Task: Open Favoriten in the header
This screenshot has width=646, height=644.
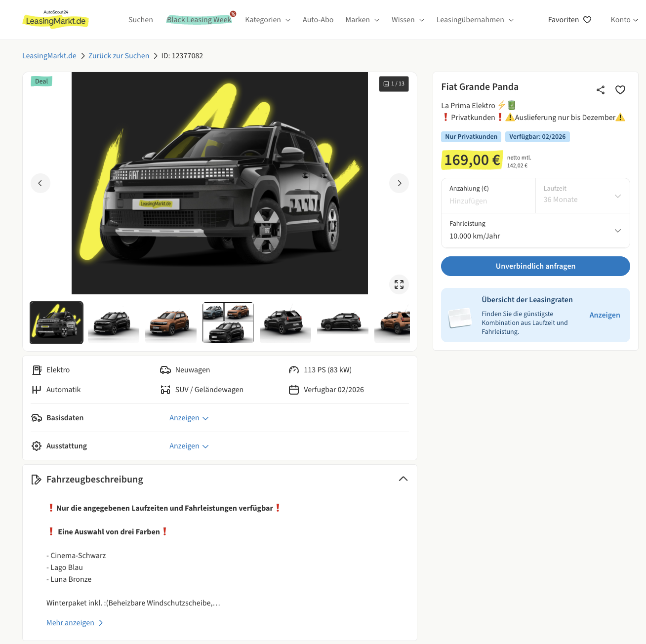Action: (569, 20)
